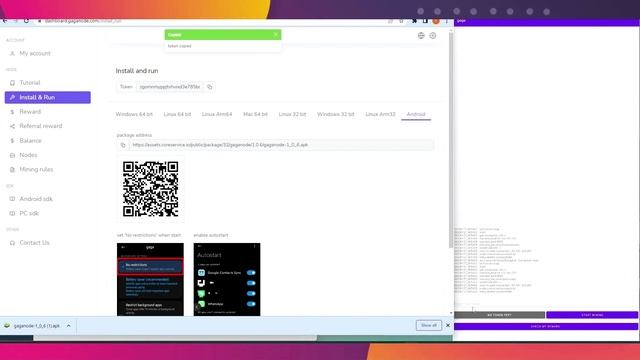Image resolution: width=640 pixels, height=360 pixels.
Task: Expand the gaganode apk download options chevron
Action: point(69,326)
